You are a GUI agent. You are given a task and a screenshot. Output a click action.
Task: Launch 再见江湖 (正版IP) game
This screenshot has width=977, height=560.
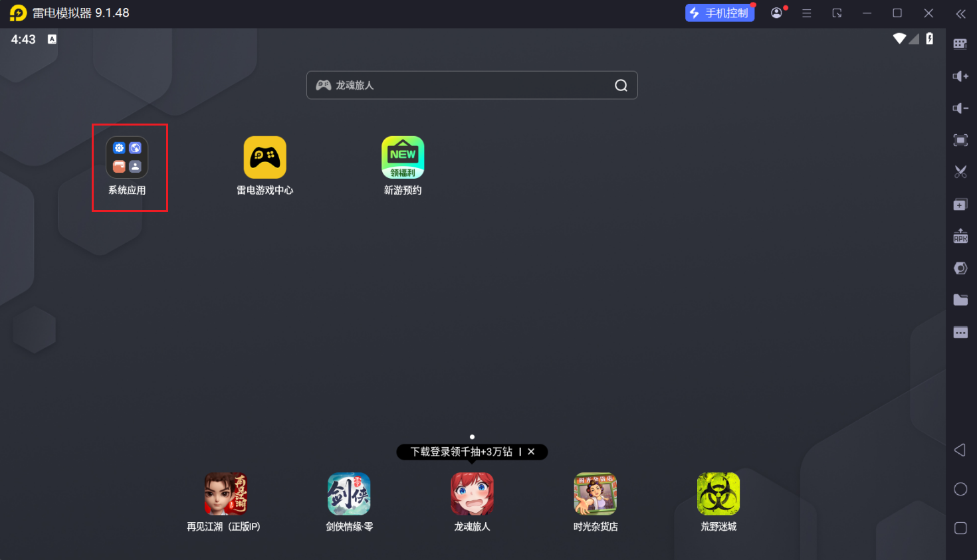tap(225, 494)
